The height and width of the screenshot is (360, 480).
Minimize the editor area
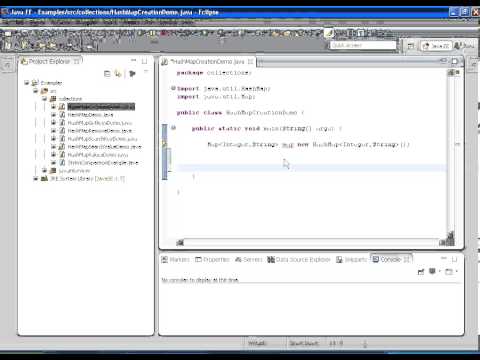444,60
